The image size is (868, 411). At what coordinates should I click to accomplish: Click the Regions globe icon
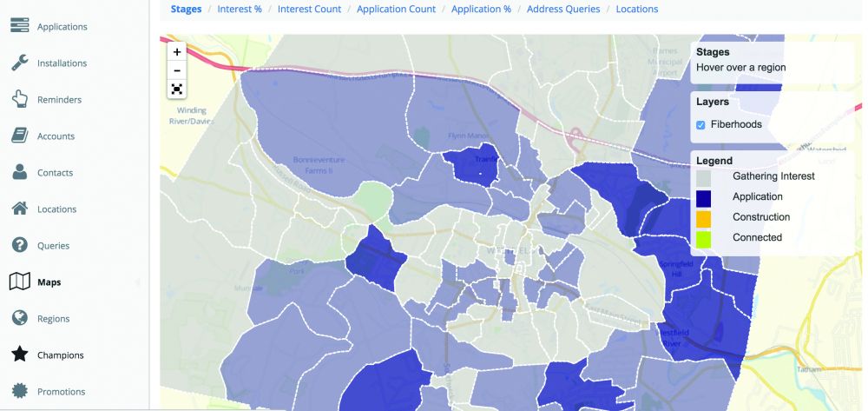click(19, 318)
